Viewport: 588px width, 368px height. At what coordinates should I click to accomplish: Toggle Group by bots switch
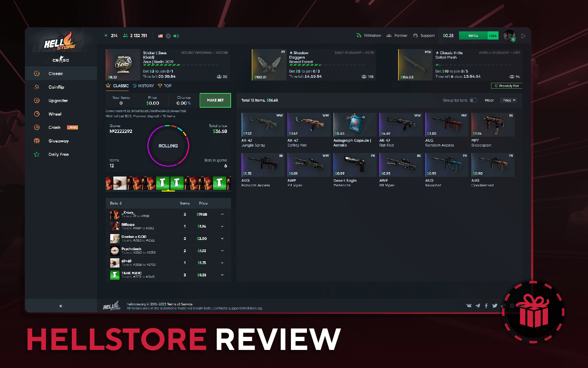(x=473, y=100)
